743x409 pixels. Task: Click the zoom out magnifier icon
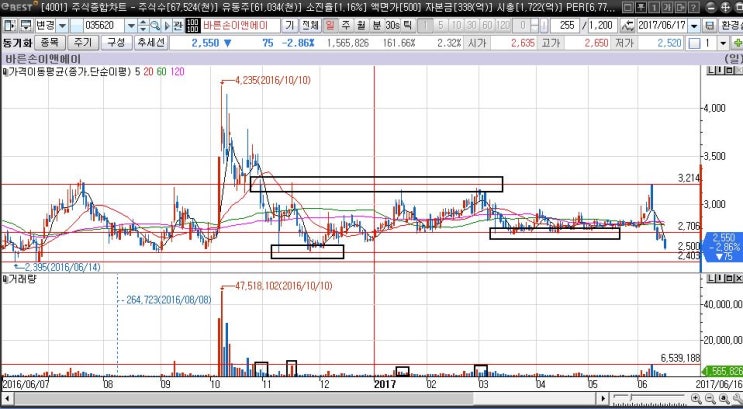[710, 399]
